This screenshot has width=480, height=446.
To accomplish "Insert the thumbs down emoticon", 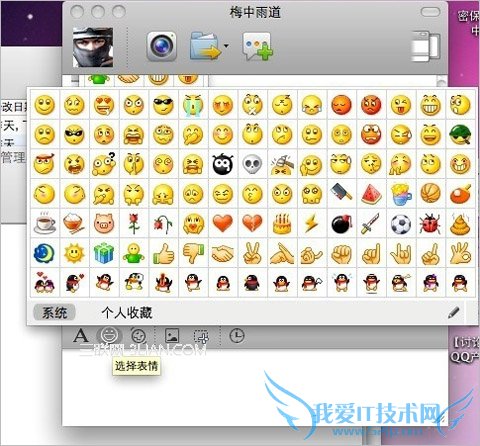I will pyautogui.click(x=193, y=253).
